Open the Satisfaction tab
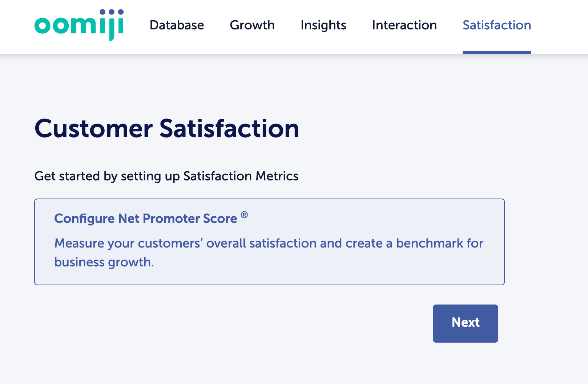This screenshot has height=384, width=588. click(497, 25)
